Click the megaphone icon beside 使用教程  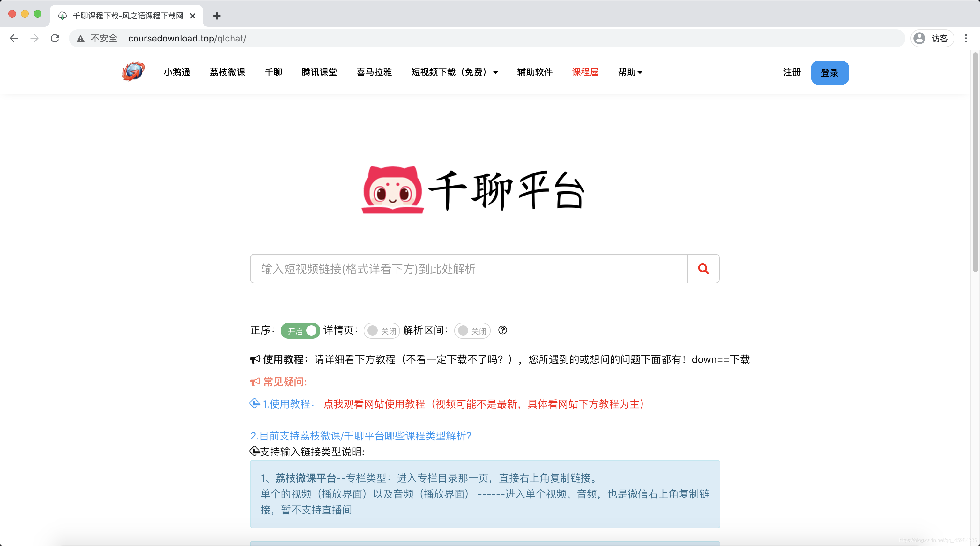pyautogui.click(x=255, y=359)
